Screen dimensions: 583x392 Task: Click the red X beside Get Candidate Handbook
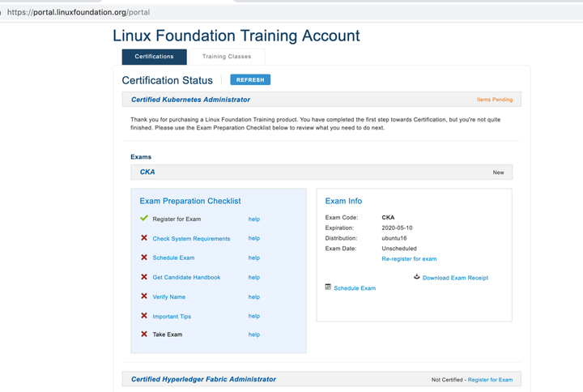144,277
